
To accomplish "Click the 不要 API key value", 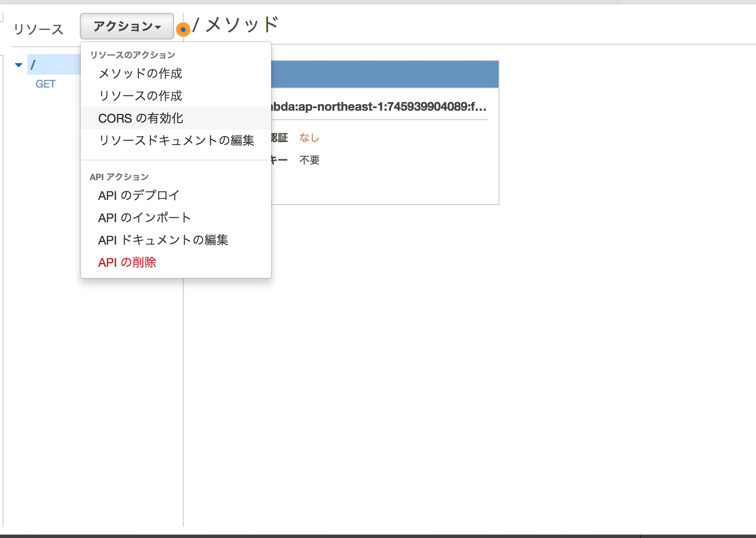I will [309, 160].
